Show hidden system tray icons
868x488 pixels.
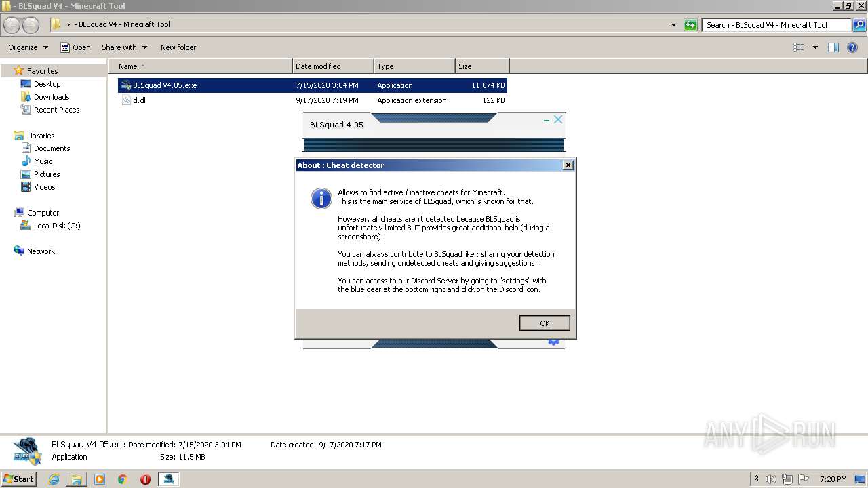click(756, 479)
